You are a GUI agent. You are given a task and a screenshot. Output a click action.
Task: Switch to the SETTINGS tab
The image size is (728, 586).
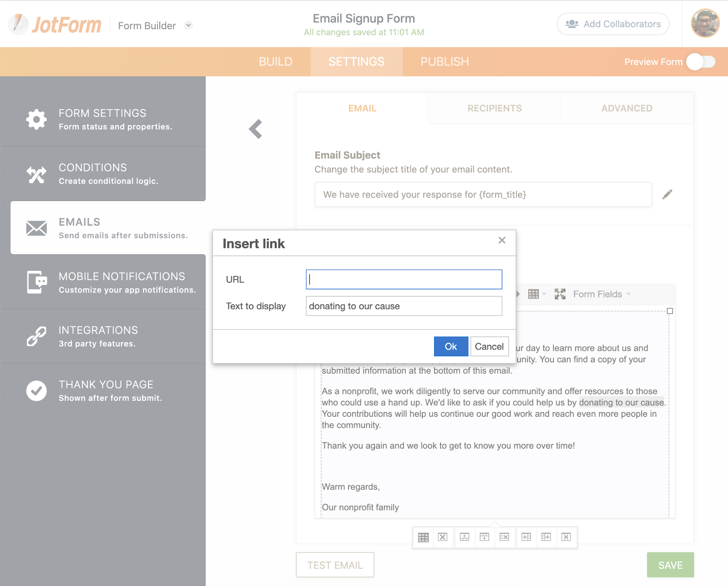click(x=357, y=62)
